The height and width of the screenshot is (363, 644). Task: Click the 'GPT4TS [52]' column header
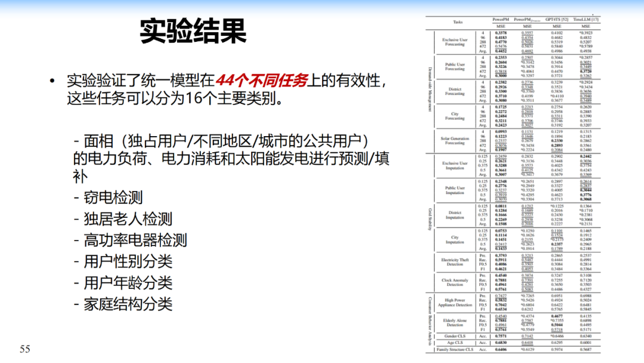(x=556, y=19)
